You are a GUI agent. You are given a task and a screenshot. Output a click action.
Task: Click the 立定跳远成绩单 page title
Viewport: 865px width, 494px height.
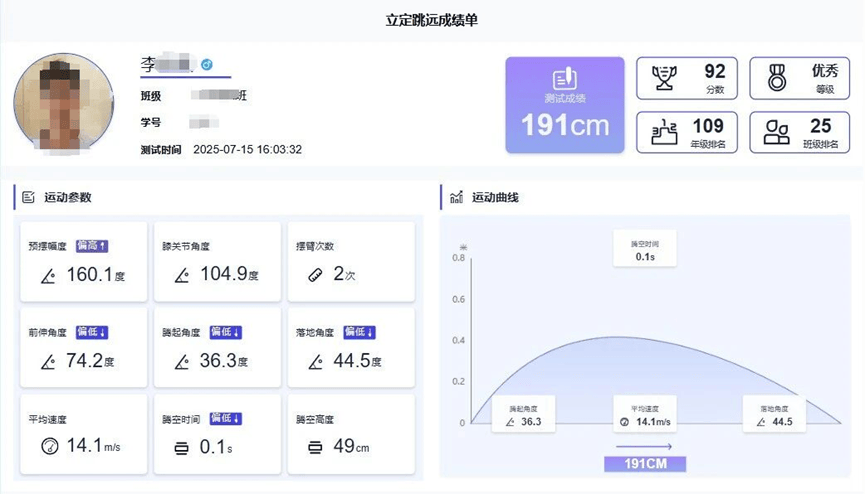click(432, 20)
